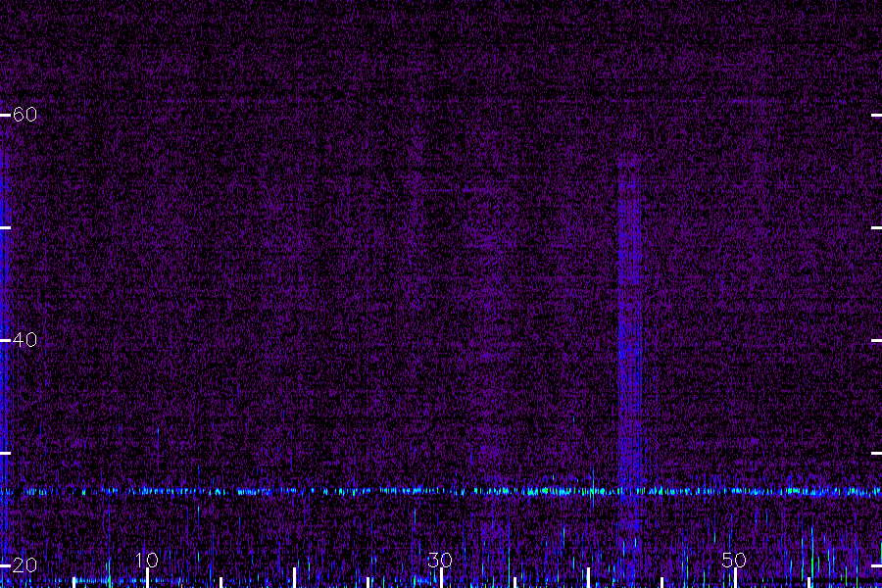
Task: Click the 10 label on horizontal axis
Action: 147,560
